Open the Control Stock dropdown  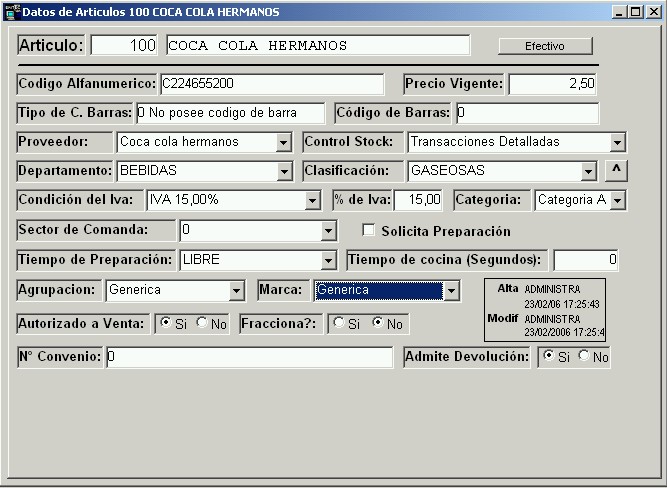[x=617, y=142]
